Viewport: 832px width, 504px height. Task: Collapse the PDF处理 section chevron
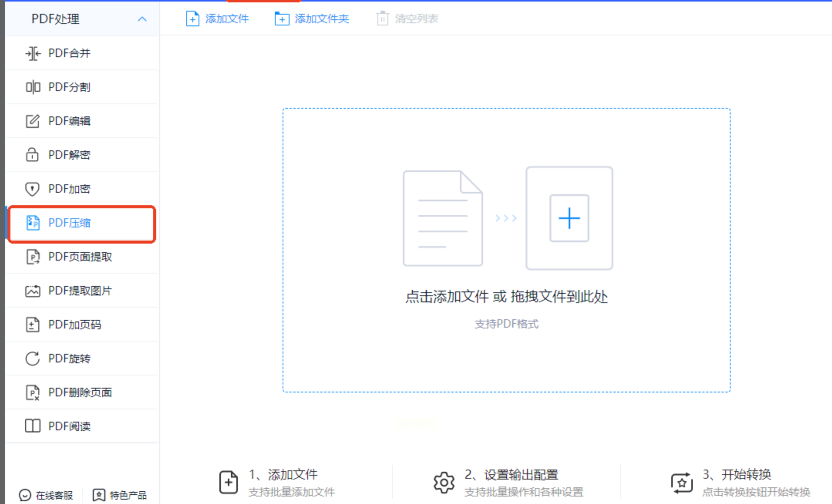click(x=142, y=19)
